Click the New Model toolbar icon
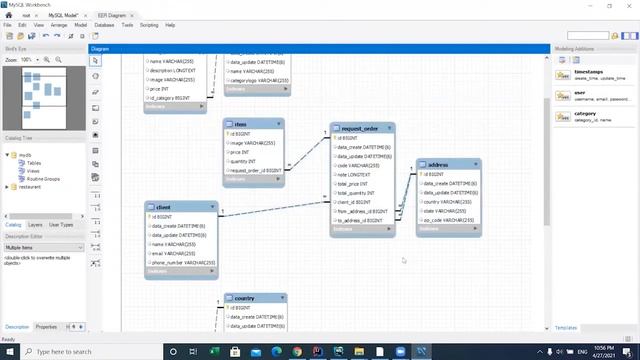Viewport: 640px width, 360px height. point(9,36)
